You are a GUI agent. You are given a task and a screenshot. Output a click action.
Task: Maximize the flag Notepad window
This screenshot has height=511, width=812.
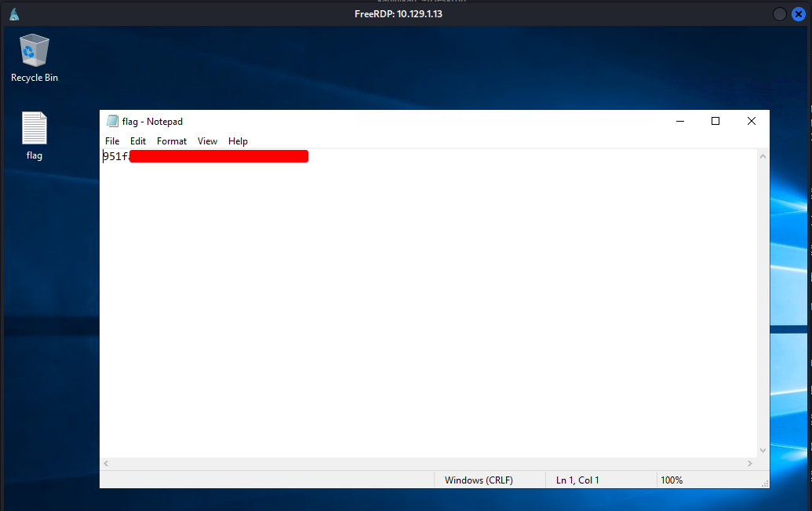716,121
